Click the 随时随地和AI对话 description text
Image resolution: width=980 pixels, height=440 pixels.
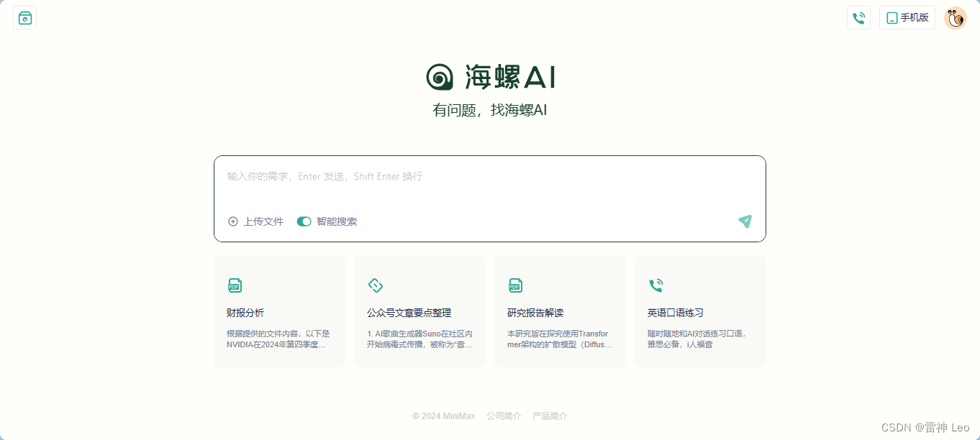click(697, 339)
